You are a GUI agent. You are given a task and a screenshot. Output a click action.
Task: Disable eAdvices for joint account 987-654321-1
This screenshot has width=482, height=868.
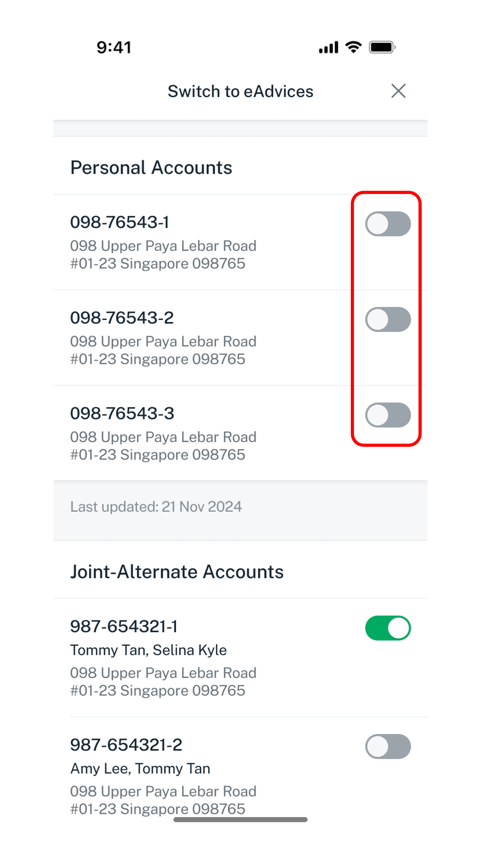tap(388, 628)
